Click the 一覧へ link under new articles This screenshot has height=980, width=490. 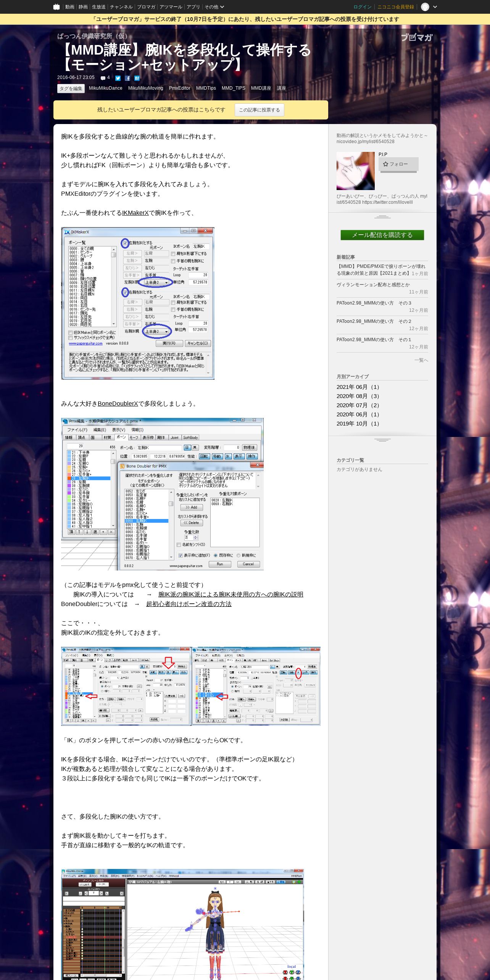click(x=421, y=360)
